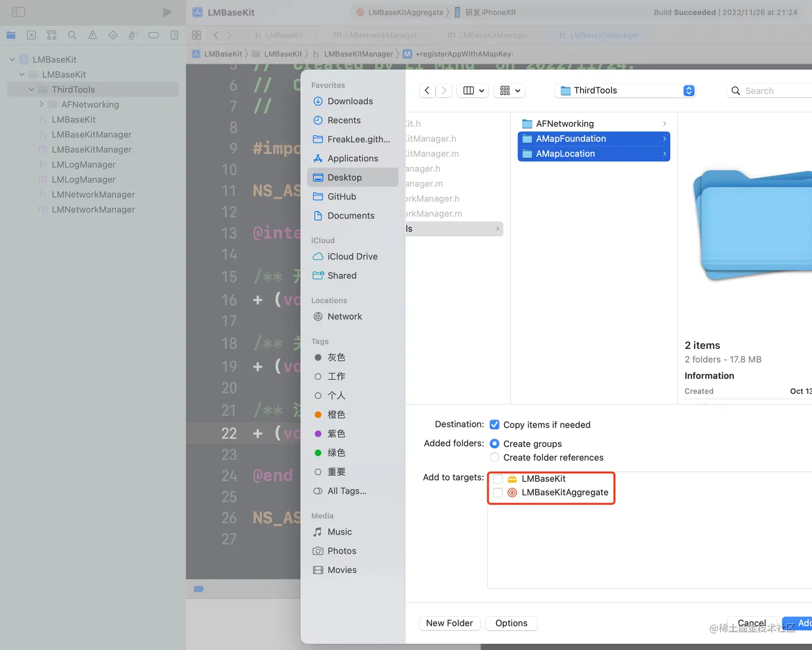Switch to LMNetworkManager editor tab
The height and width of the screenshot is (650, 812).
coord(375,35)
